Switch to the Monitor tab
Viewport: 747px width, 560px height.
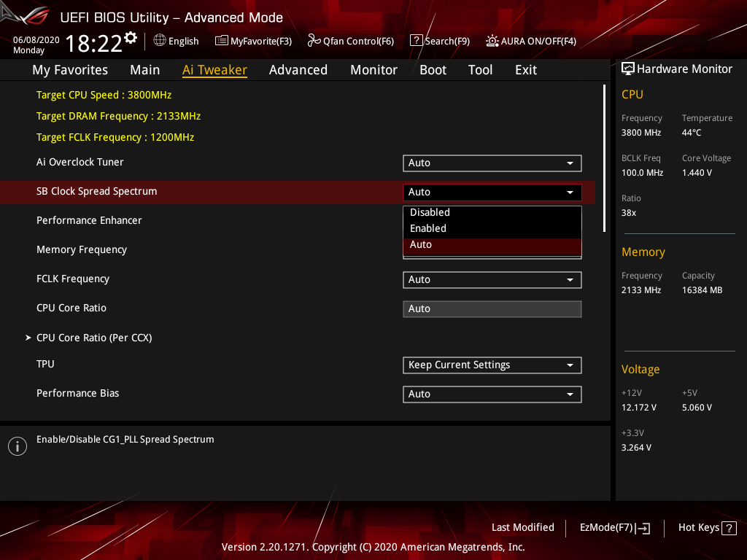tap(374, 70)
